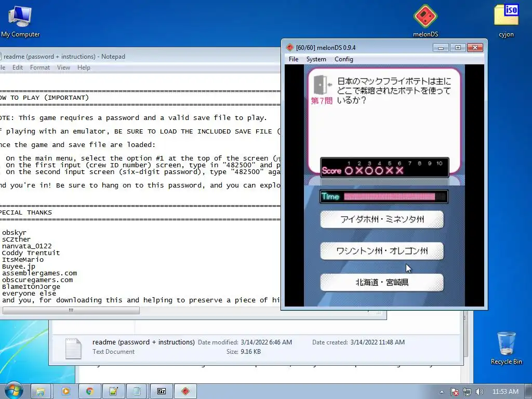
Task: Close the melonDS window
Action: pyautogui.click(x=475, y=47)
